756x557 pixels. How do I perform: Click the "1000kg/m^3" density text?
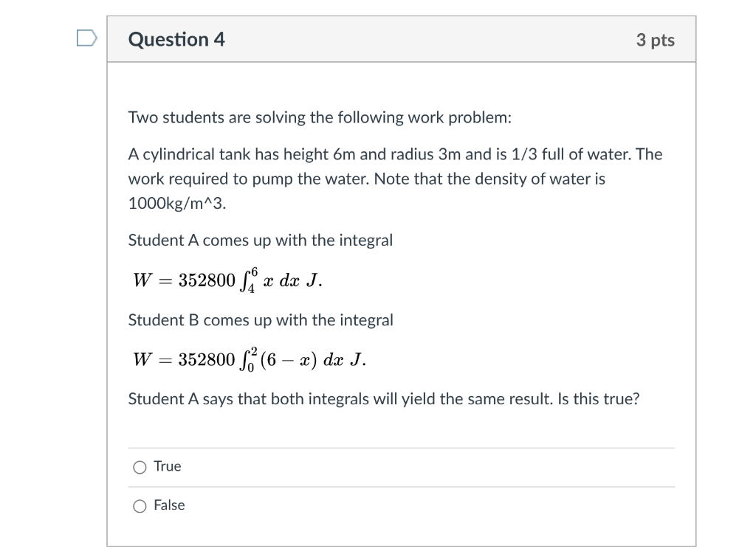coord(177,204)
